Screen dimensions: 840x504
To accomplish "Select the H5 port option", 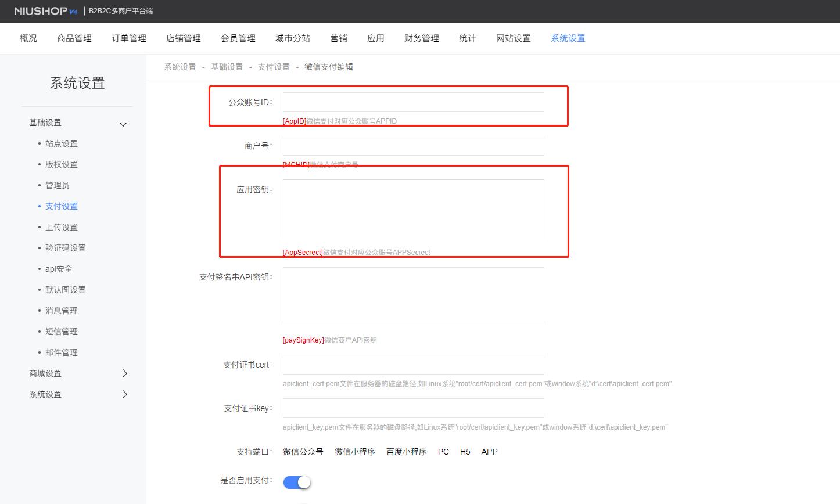I will (x=465, y=452).
